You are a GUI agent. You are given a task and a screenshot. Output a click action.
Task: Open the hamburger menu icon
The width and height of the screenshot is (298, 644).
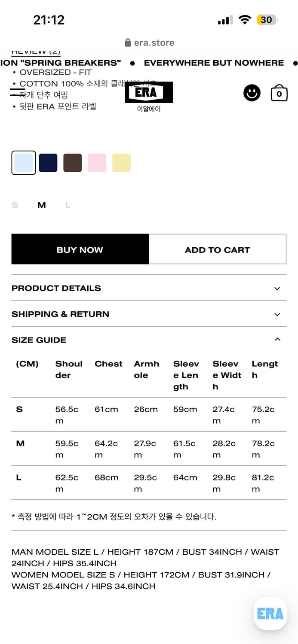coord(18,92)
